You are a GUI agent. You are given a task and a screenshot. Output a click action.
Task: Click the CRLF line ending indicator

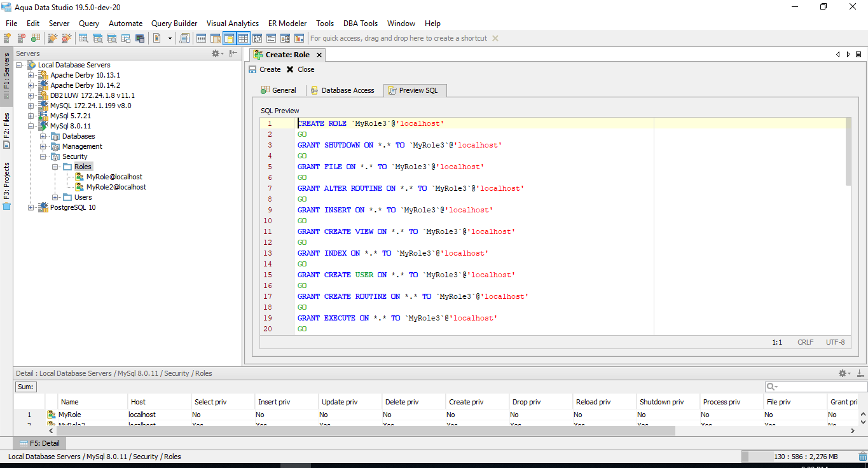(x=806, y=342)
